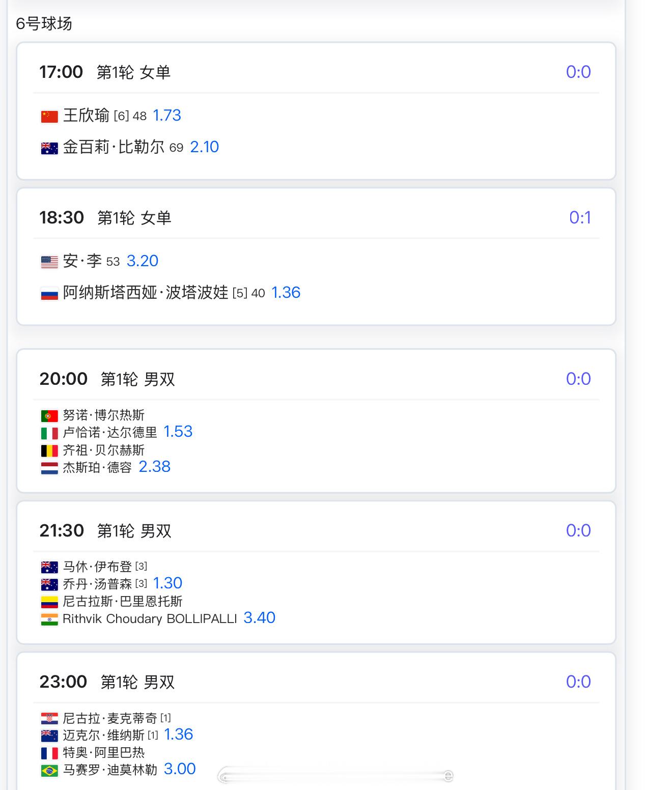This screenshot has height=790, width=672.
Task: Select odds 3.20 for 安·李
Action: (143, 261)
